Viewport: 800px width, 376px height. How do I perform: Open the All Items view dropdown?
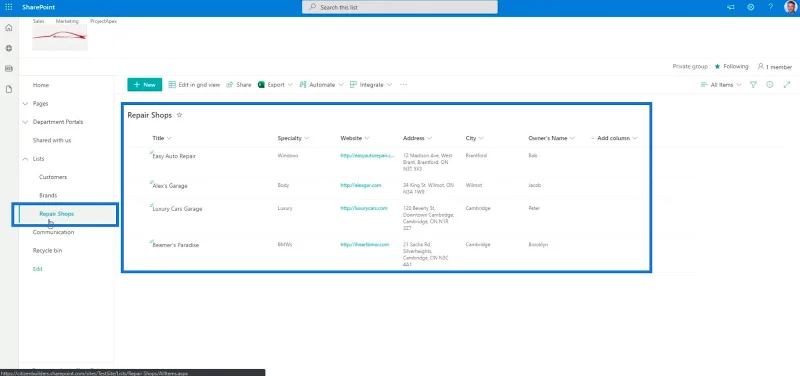click(x=721, y=85)
